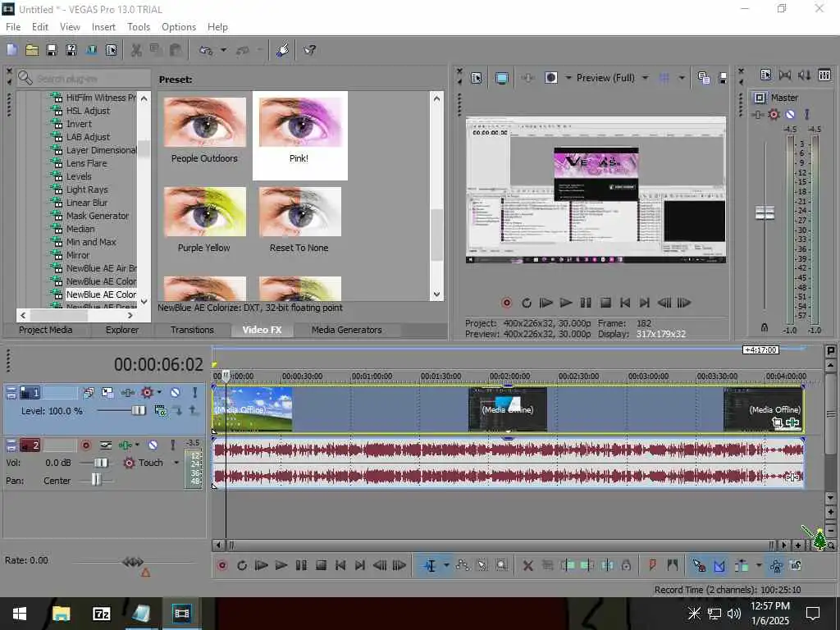
Task: Open the overlays grid dropdown arrow in the preview
Action: (x=682, y=78)
